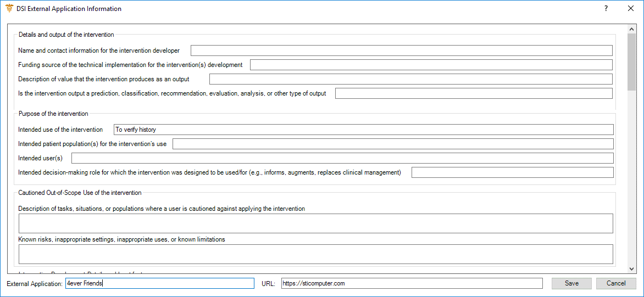
Task: Click the cautioned tasks description text area
Action: point(315,223)
